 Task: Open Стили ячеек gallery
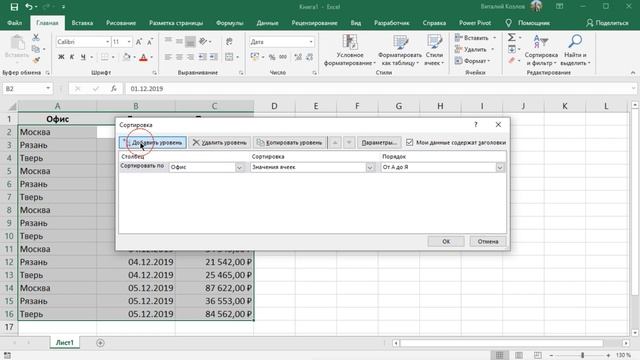(x=434, y=51)
